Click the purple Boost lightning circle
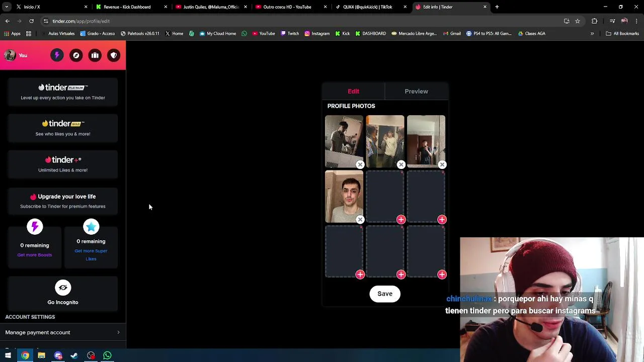 35,227
